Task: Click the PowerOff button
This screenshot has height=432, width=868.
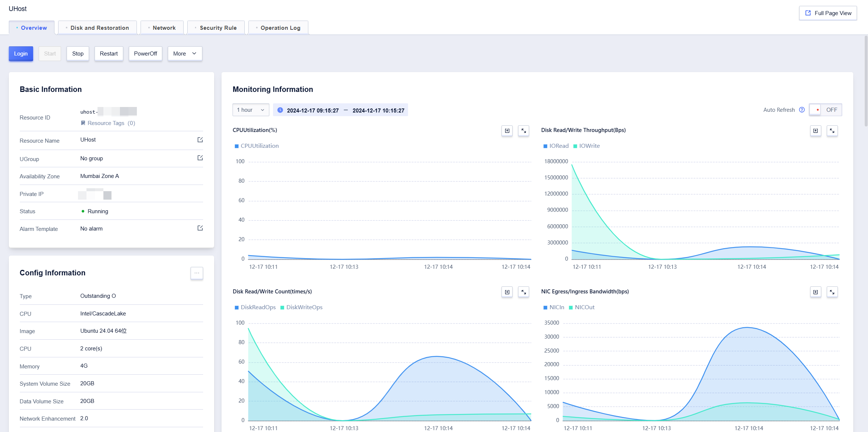Action: click(x=145, y=54)
